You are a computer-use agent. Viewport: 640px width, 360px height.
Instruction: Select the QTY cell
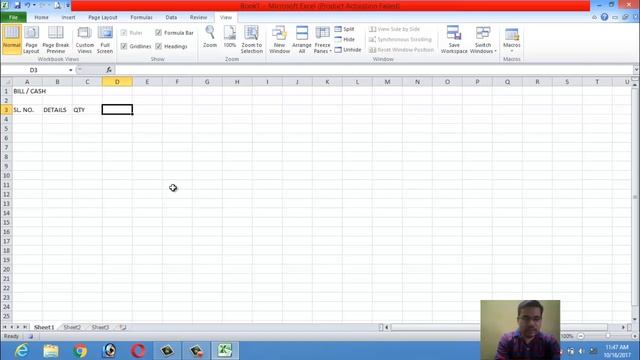87,110
